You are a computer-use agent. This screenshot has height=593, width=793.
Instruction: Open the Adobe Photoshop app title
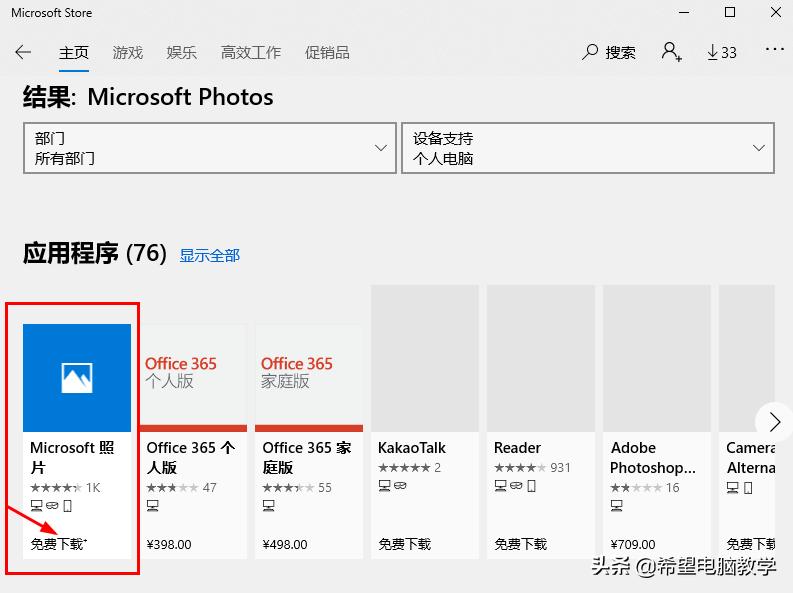point(652,458)
